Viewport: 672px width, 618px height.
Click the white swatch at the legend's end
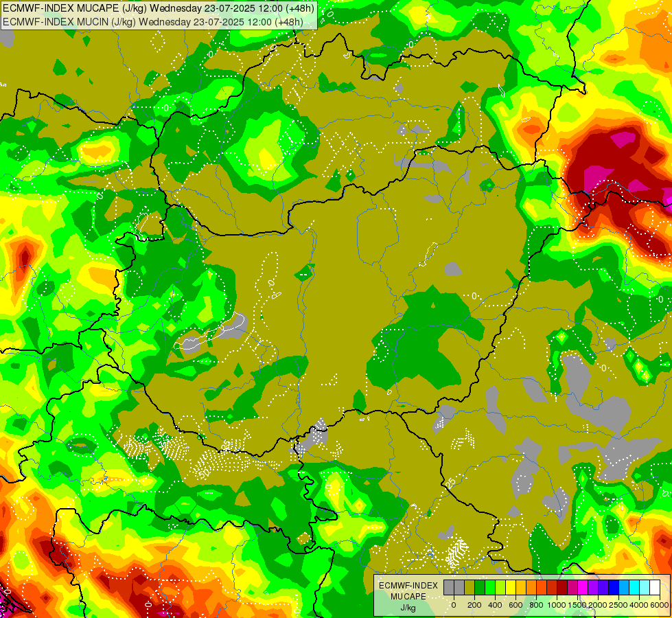(656, 587)
